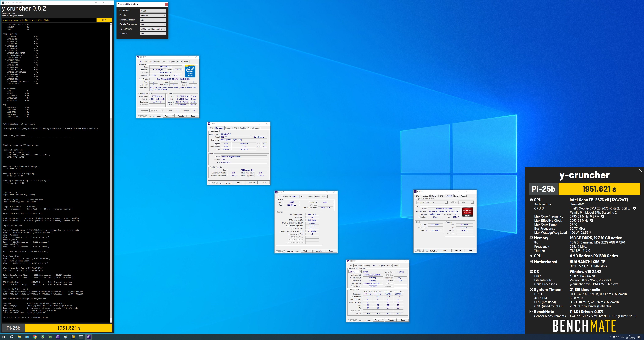
Task: Open the CATEGORY dropdown showing Pi-25b
Action: (153, 11)
